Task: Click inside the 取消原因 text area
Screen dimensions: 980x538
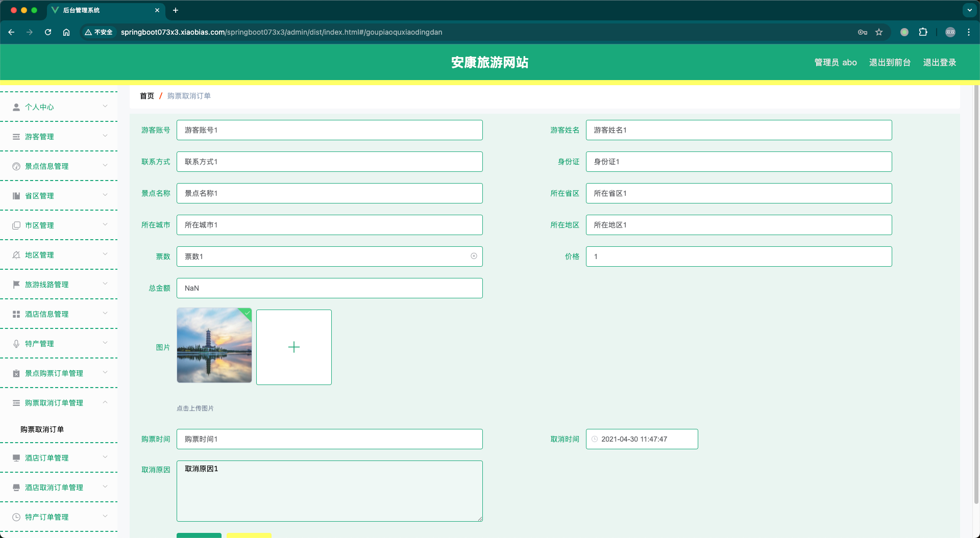Action: pos(330,491)
